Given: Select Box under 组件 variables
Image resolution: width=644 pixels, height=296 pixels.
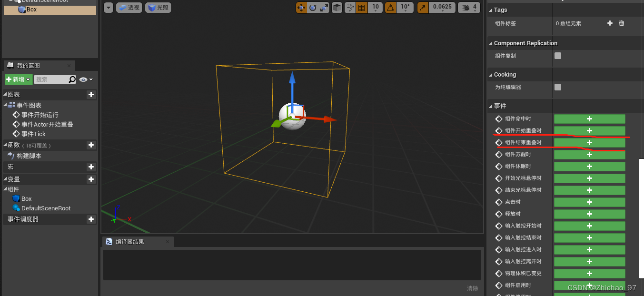Looking at the screenshot, I should [x=22, y=199].
